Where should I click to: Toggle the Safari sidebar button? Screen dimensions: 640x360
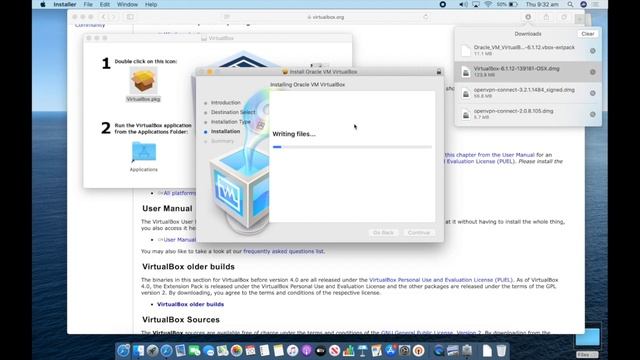pos(130,17)
